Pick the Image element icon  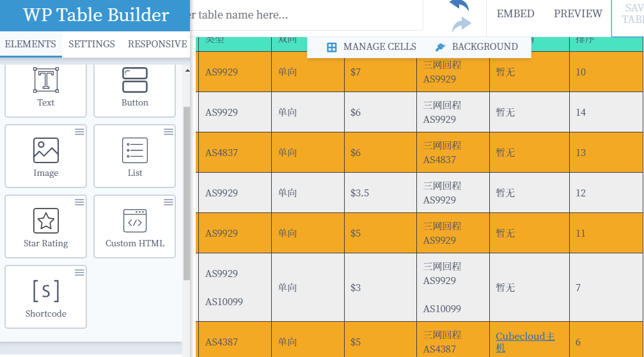click(x=45, y=151)
